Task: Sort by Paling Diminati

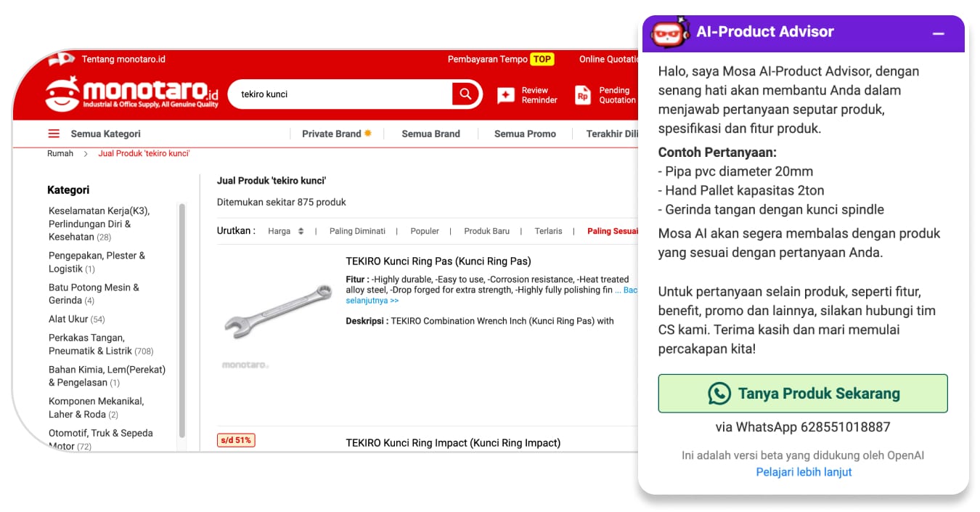Action: pyautogui.click(x=357, y=231)
